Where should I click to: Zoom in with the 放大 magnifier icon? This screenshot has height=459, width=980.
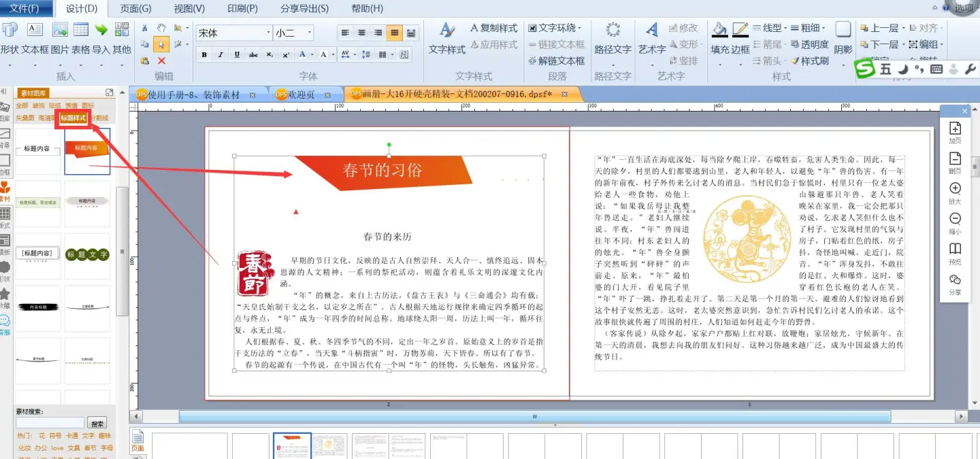[955, 189]
